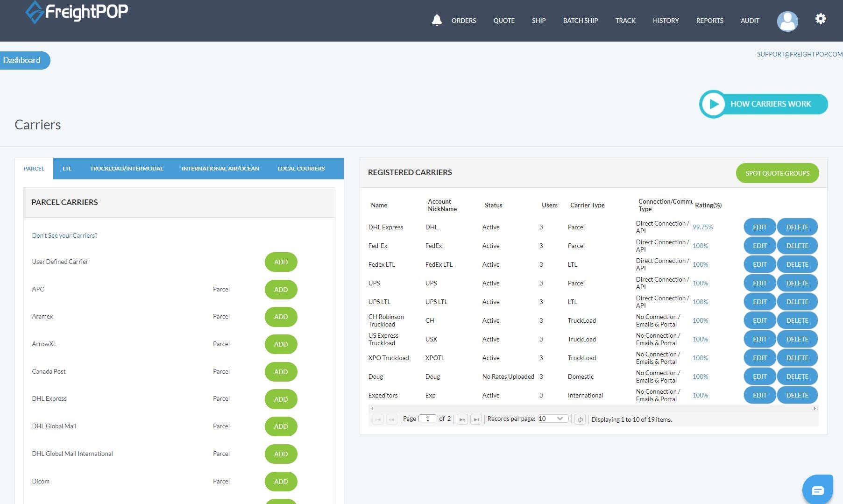Image resolution: width=843 pixels, height=504 pixels.
Task: Click the FreightPOP logo
Action: (x=77, y=12)
